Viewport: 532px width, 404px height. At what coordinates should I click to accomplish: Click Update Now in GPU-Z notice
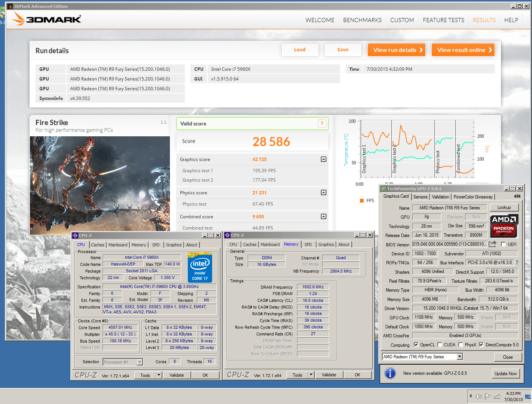(505, 374)
